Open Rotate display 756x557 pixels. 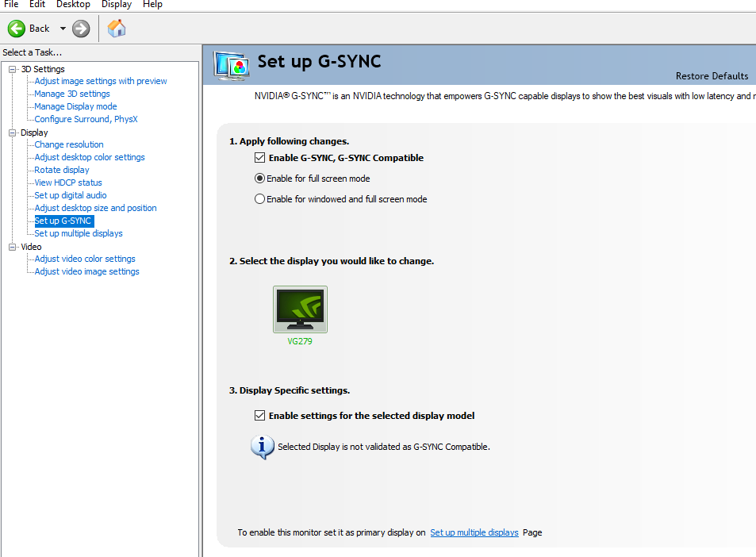point(61,170)
